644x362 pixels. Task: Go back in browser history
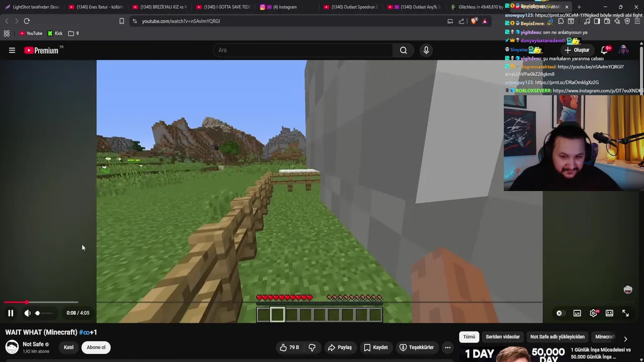pyautogui.click(x=7, y=21)
